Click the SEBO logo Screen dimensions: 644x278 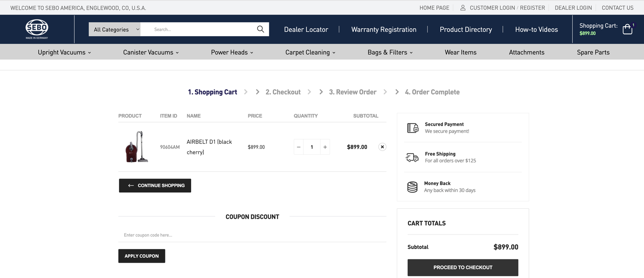pos(37,29)
